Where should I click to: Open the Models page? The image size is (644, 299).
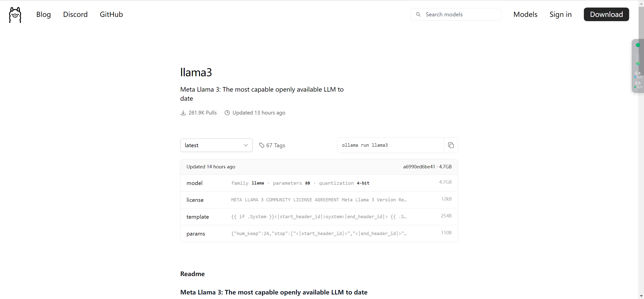pos(525,14)
